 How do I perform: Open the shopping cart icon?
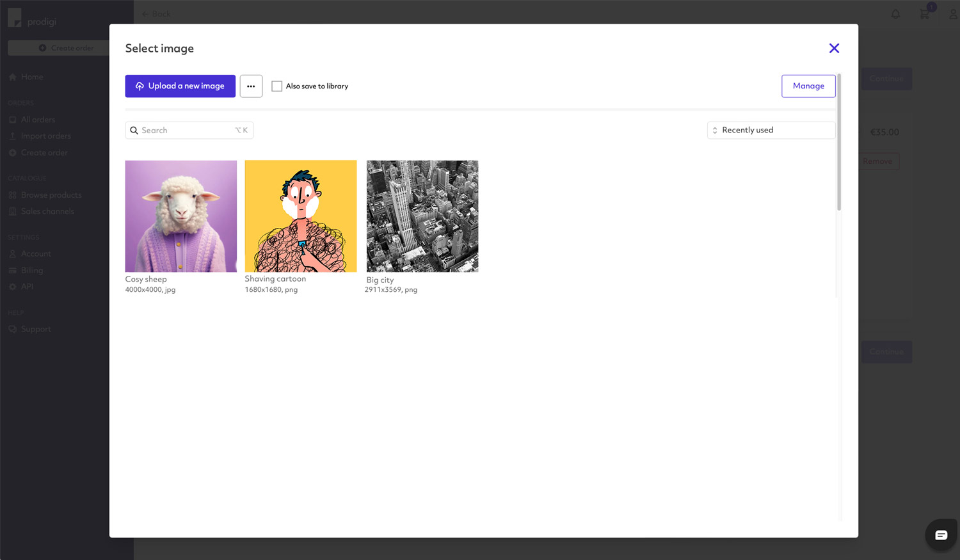point(924,13)
